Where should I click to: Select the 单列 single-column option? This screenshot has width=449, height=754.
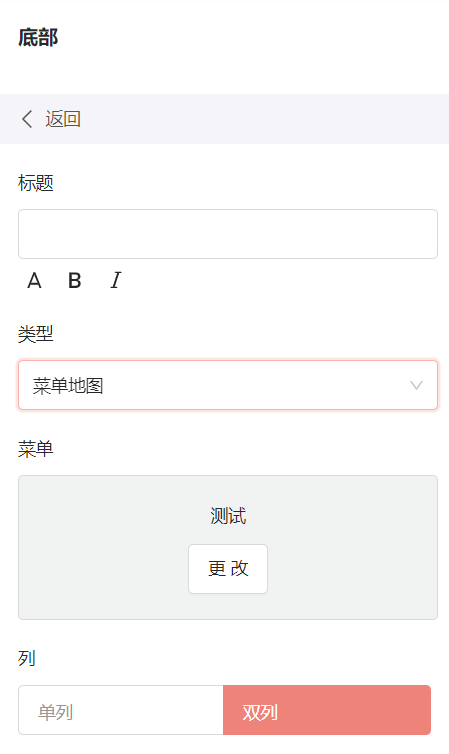[x=121, y=710]
